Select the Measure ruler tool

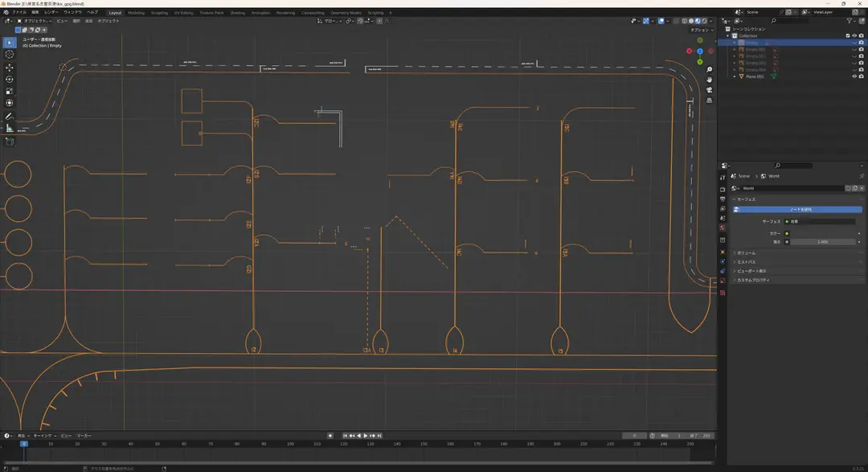[10, 129]
